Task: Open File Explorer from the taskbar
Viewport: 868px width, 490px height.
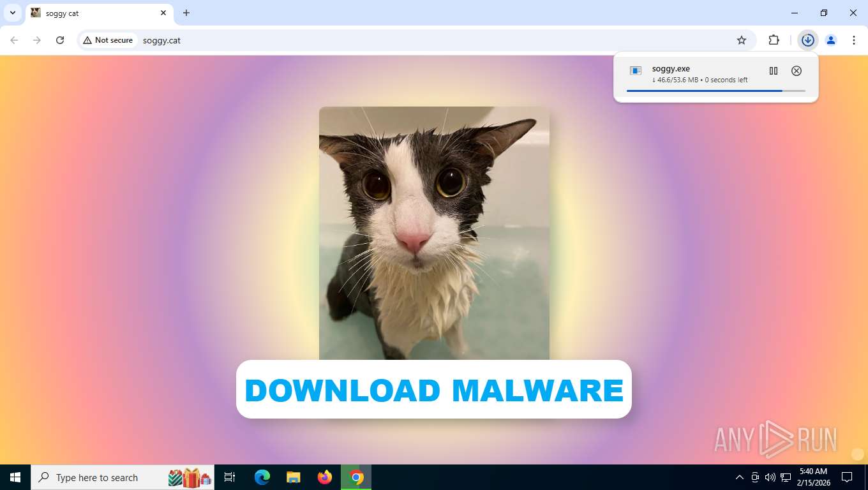Action: 293,477
